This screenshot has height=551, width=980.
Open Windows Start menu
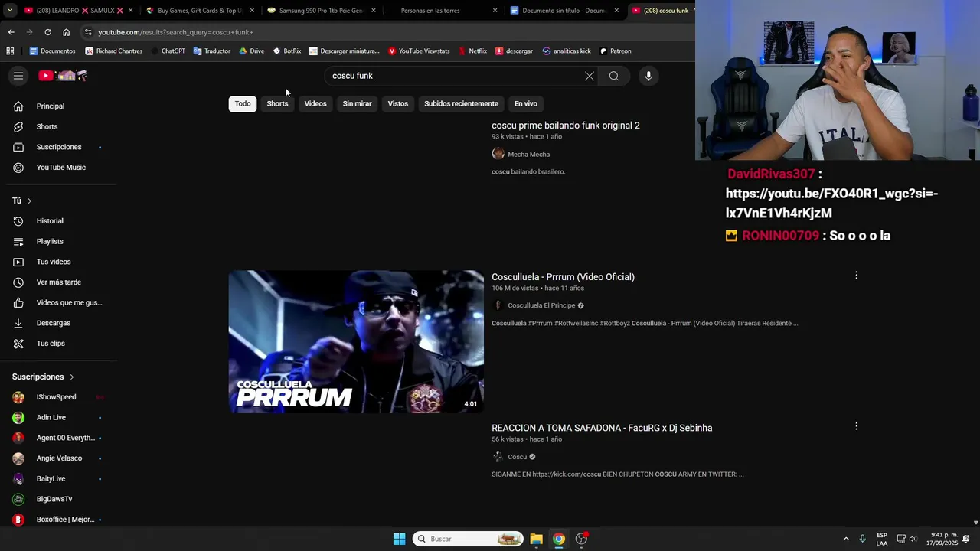pyautogui.click(x=399, y=539)
